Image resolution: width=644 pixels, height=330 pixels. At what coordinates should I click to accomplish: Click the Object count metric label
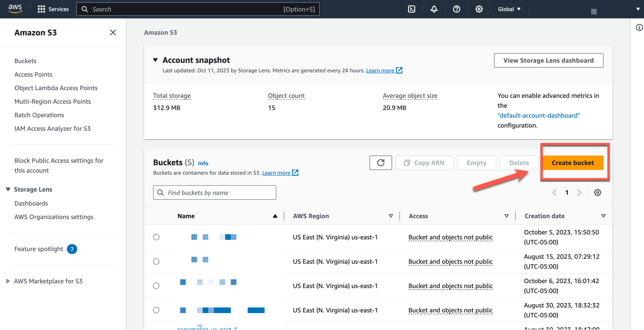click(x=286, y=96)
